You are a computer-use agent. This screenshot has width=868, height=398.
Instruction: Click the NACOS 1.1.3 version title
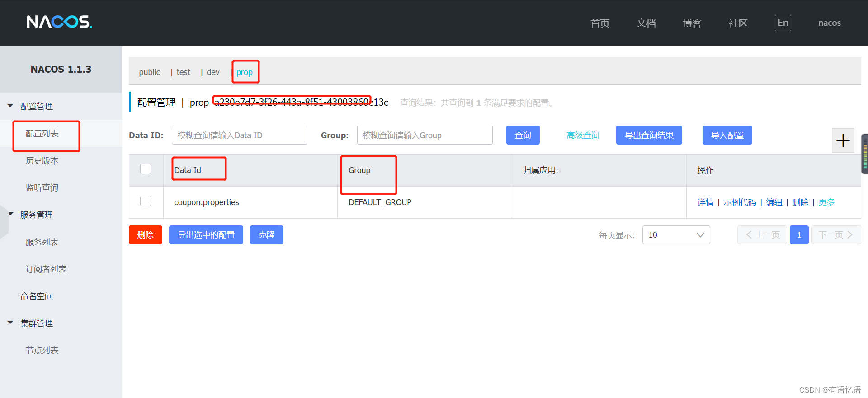61,69
